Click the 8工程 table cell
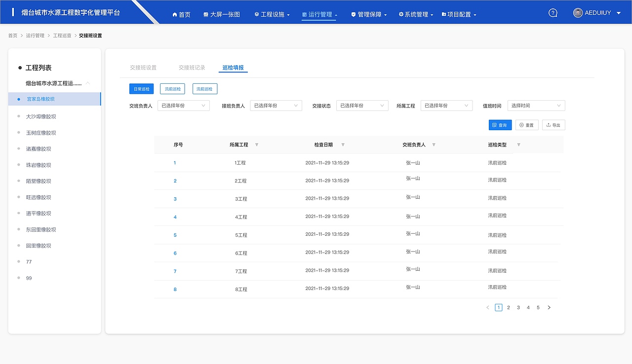632x364 pixels. [x=241, y=290]
